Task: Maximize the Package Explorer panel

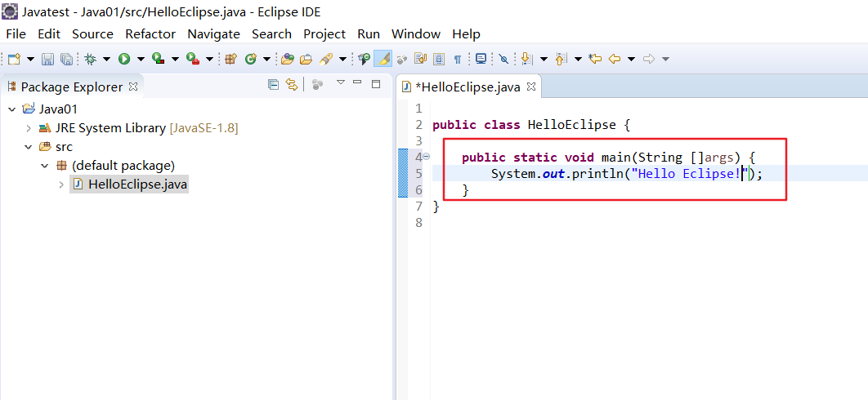Action: pyautogui.click(x=376, y=84)
